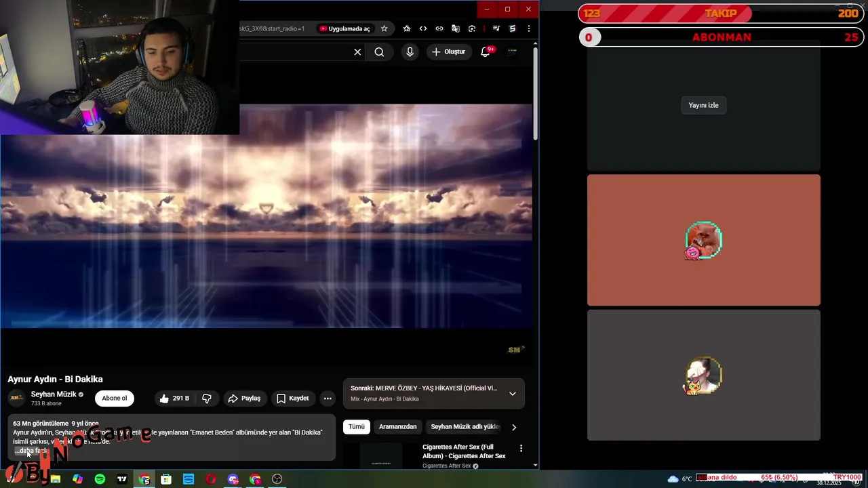Click the favorites star extension icon

tap(407, 28)
